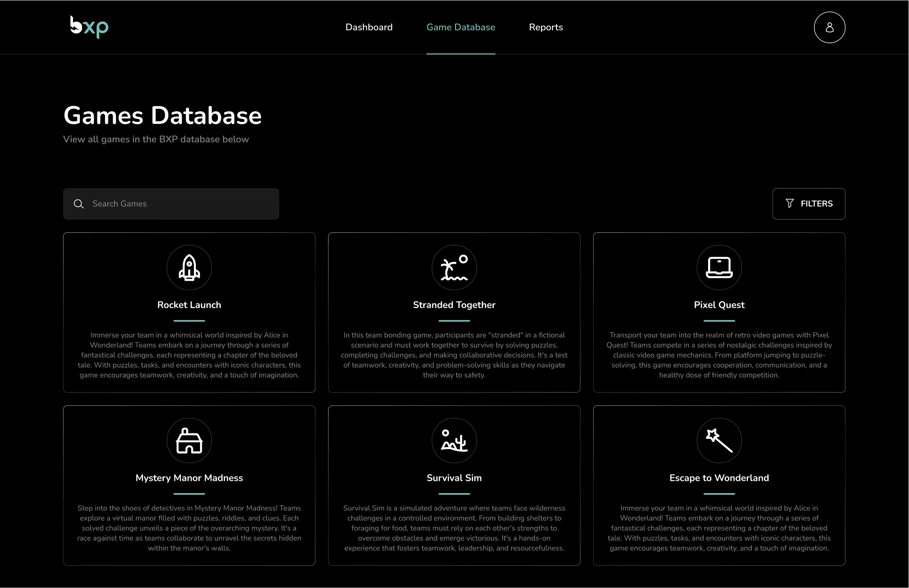This screenshot has width=909, height=588.
Task: Click the BXP logo
Action: 89,27
